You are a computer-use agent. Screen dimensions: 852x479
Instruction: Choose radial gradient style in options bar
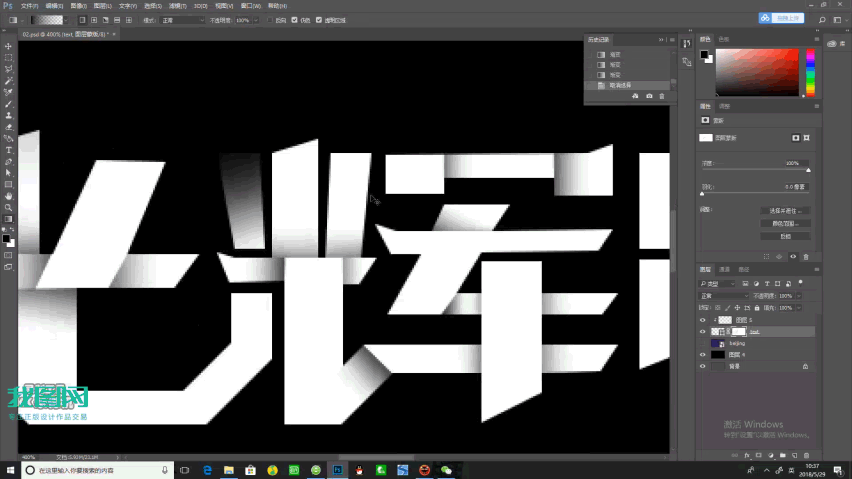(x=94, y=20)
